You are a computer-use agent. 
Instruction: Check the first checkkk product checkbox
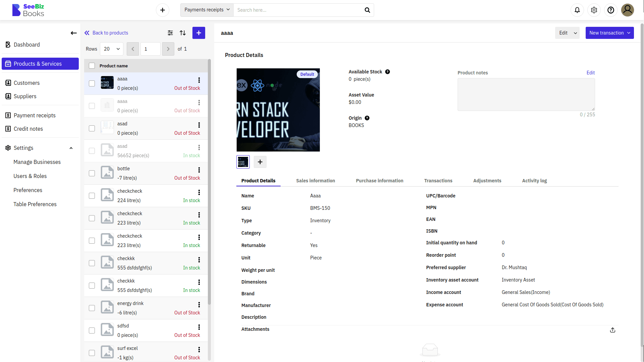[92, 263]
